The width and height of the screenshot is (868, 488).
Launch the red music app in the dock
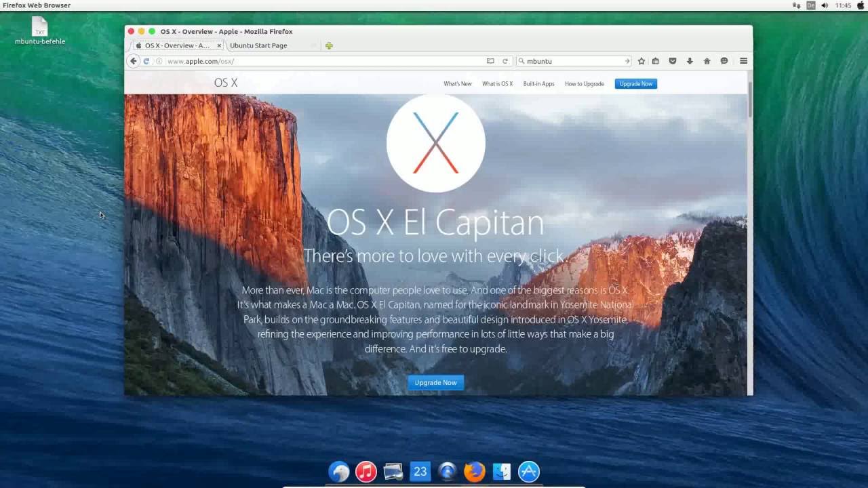point(366,471)
